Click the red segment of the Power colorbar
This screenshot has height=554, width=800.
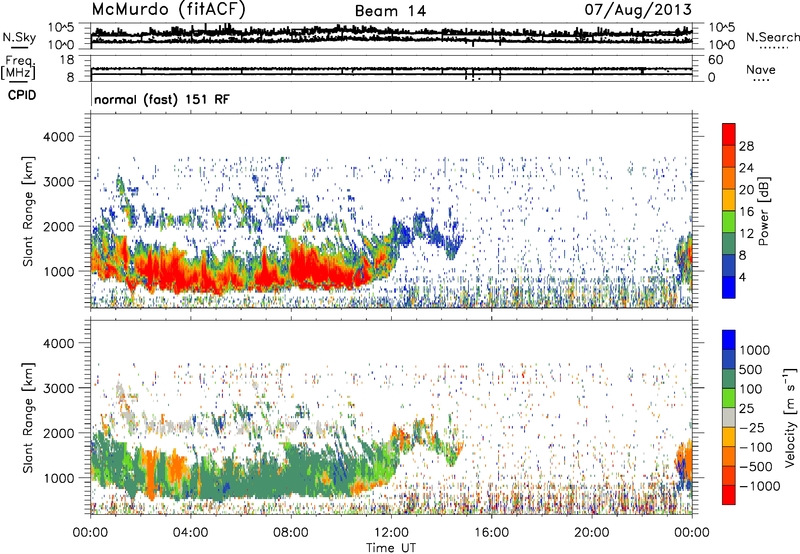[729, 134]
